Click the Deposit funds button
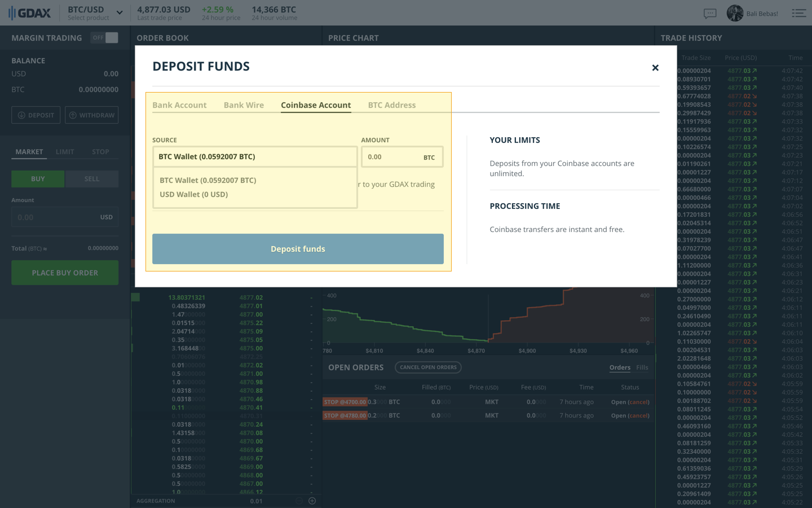812x508 pixels. tap(298, 249)
